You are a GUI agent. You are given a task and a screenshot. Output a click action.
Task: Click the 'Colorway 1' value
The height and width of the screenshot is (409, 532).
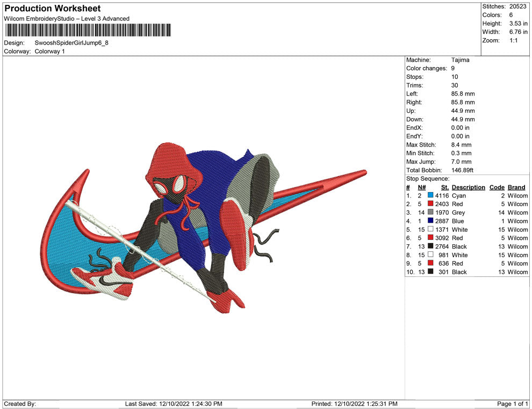point(49,52)
